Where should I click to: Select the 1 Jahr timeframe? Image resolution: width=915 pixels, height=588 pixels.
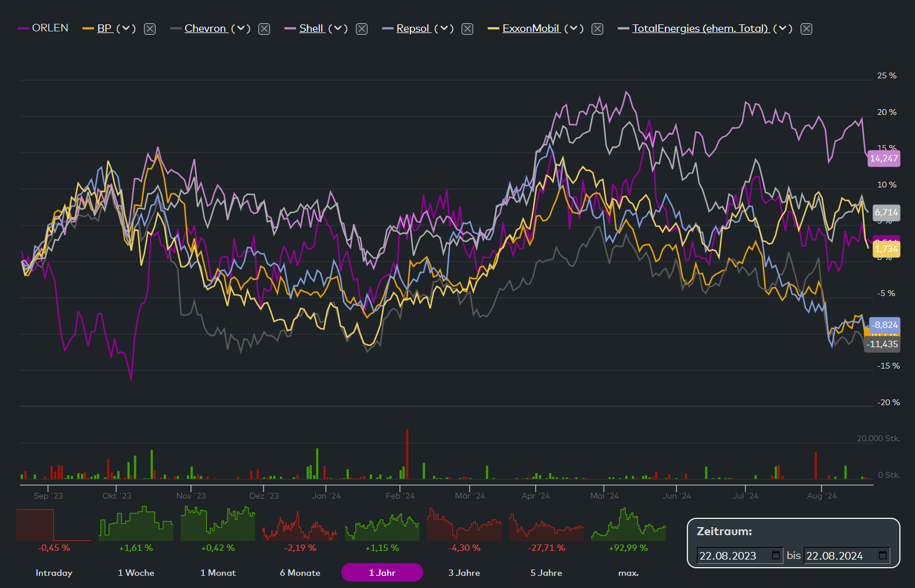click(x=382, y=572)
